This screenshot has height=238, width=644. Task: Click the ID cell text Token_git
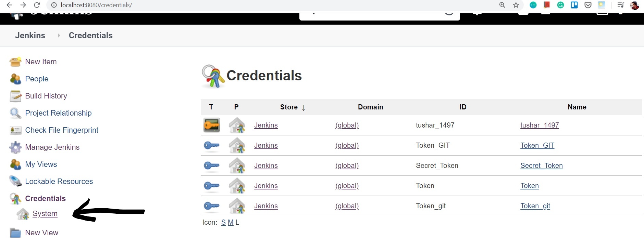(x=431, y=206)
